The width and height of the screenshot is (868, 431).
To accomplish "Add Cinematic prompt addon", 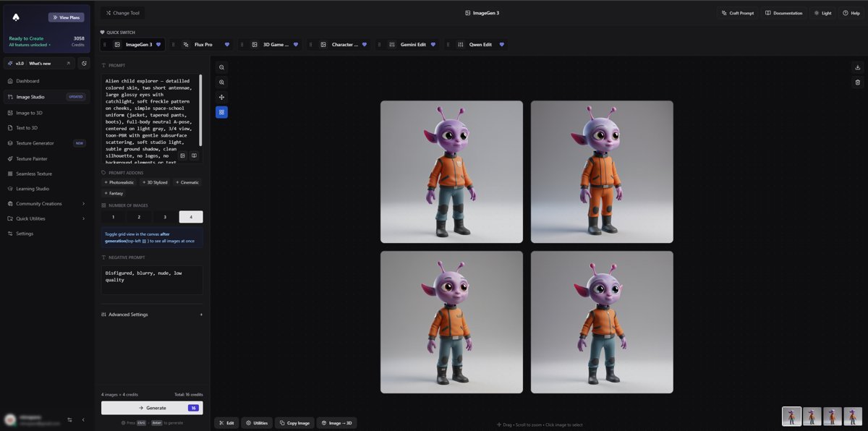I will [x=187, y=182].
